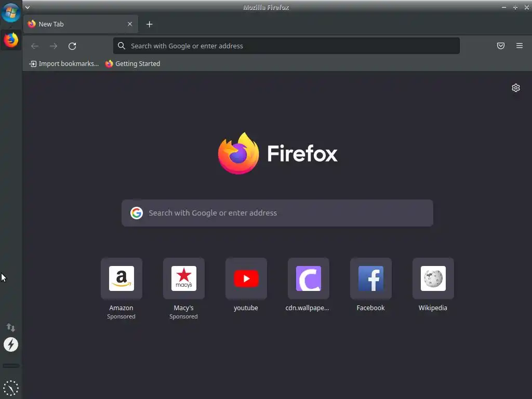Open the Getting Started bookmark

tap(132, 64)
